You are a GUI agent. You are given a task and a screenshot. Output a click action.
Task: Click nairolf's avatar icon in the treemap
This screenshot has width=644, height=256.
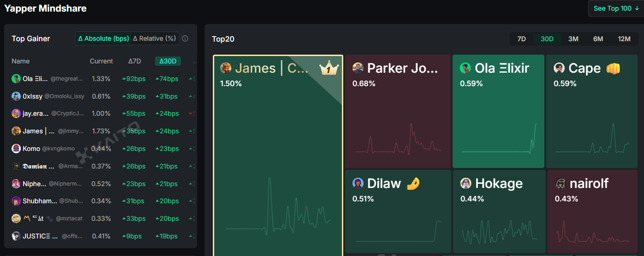560,184
